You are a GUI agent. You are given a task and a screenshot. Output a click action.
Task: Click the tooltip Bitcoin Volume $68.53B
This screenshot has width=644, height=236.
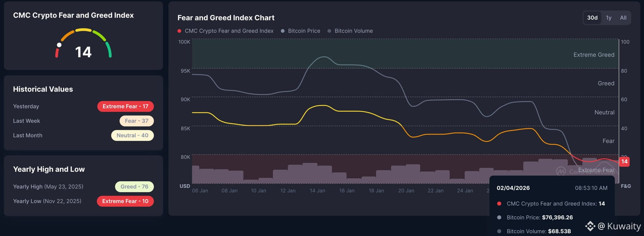click(539, 231)
